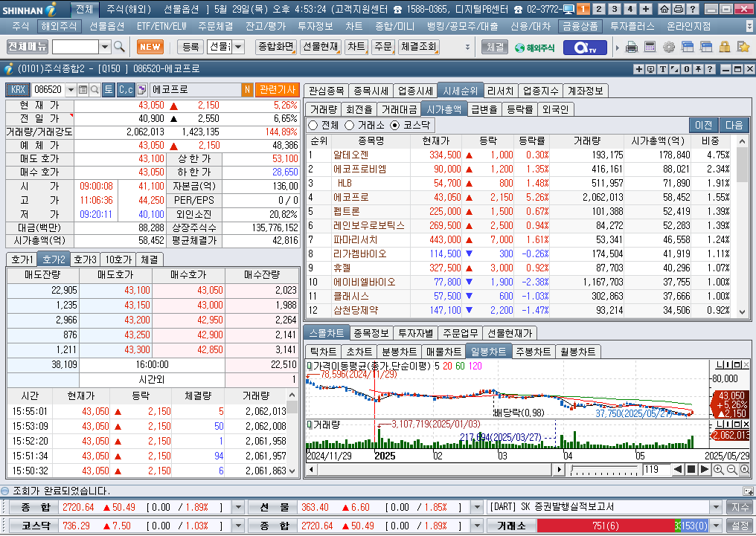Open the settings gear icon in toolbar
Viewport: 756px width, 536px height.
click(x=669, y=47)
